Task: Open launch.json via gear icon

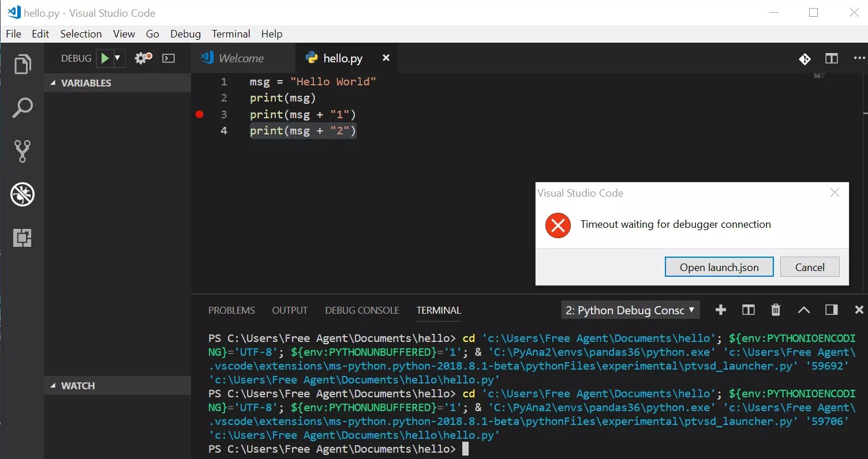Action: click(143, 58)
